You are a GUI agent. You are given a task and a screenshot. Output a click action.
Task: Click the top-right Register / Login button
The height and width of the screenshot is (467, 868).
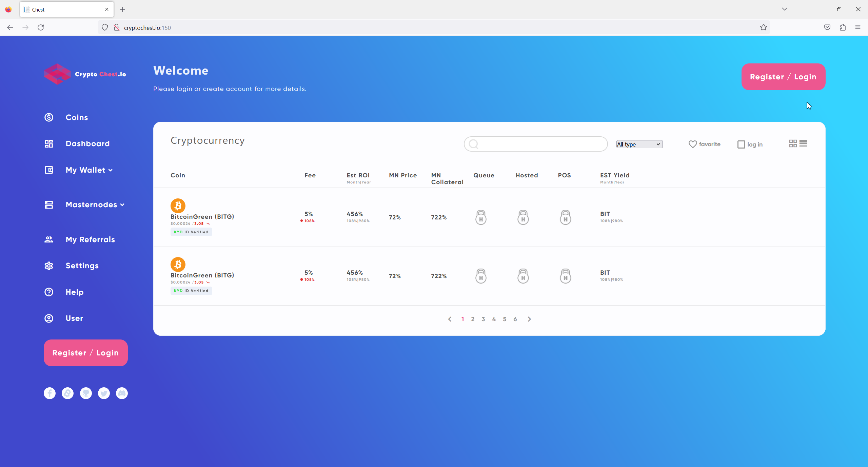click(783, 77)
